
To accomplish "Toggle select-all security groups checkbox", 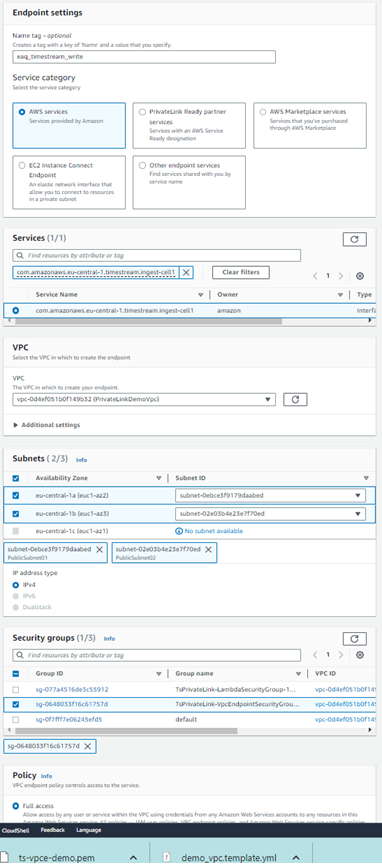I will pos(15,673).
